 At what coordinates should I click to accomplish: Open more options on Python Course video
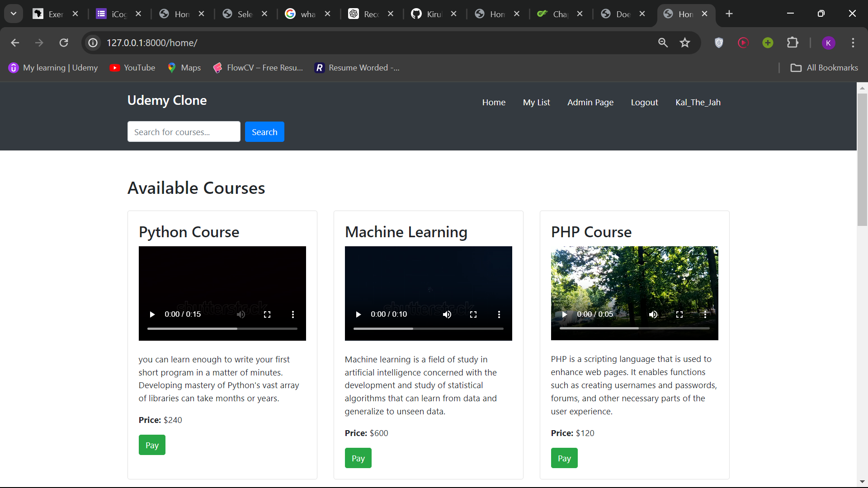click(293, 314)
